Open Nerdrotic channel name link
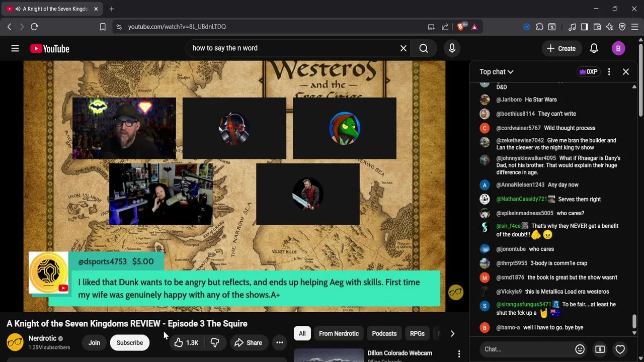Screen dimensions: 644x362 [x=42, y=338]
